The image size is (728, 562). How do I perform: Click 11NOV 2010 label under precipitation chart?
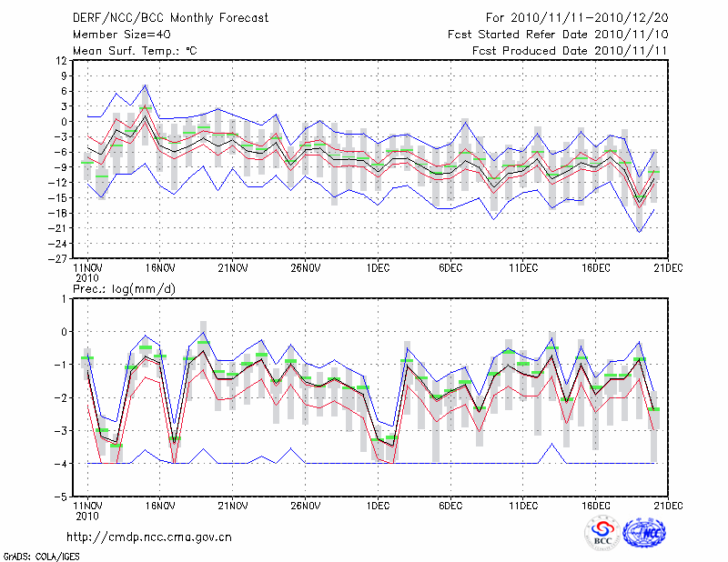86,509
